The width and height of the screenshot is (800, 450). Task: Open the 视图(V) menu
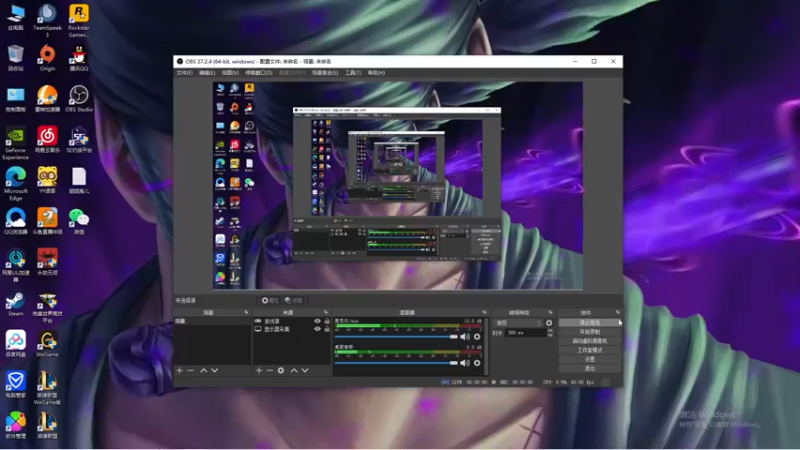click(x=230, y=73)
